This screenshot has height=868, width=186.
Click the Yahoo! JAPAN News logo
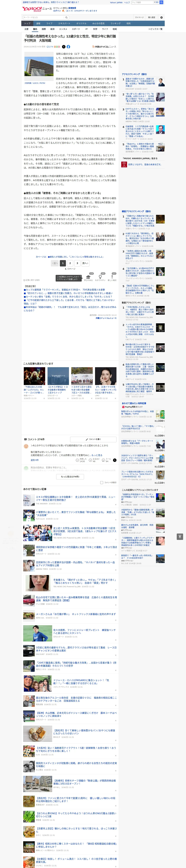[37, 9]
